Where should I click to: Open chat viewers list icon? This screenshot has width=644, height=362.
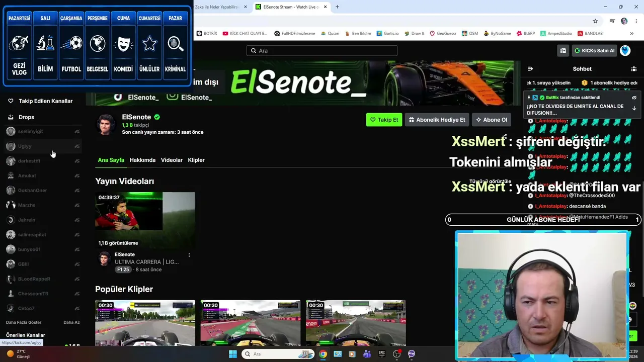[x=634, y=69]
